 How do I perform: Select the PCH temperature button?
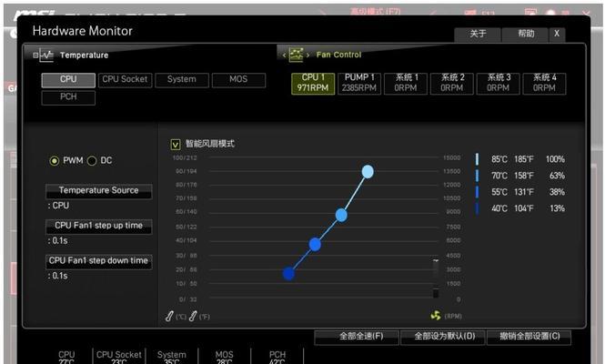click(x=68, y=97)
